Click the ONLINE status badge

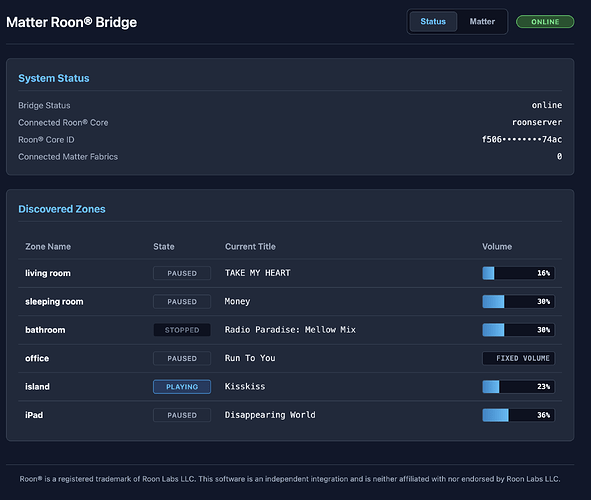pyautogui.click(x=545, y=21)
